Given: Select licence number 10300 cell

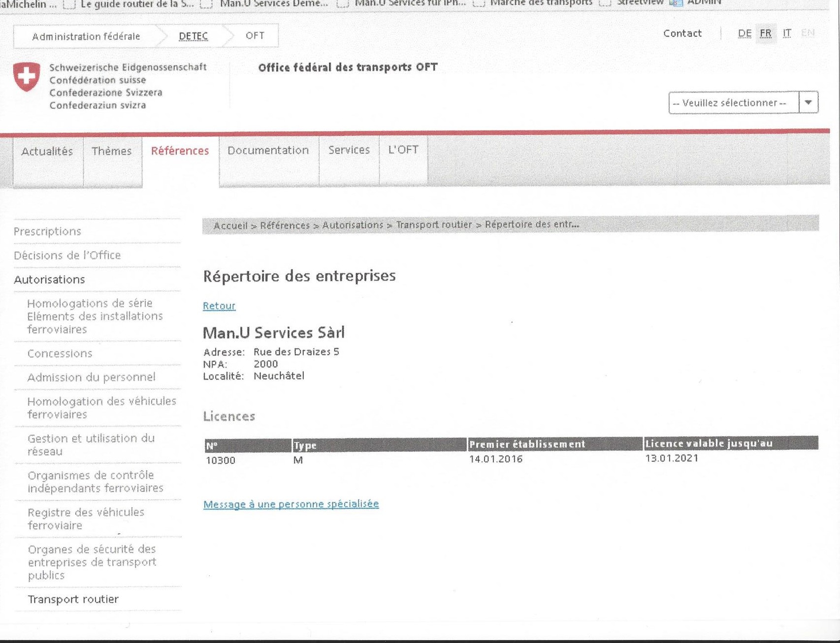Looking at the screenshot, I should coord(221,460).
